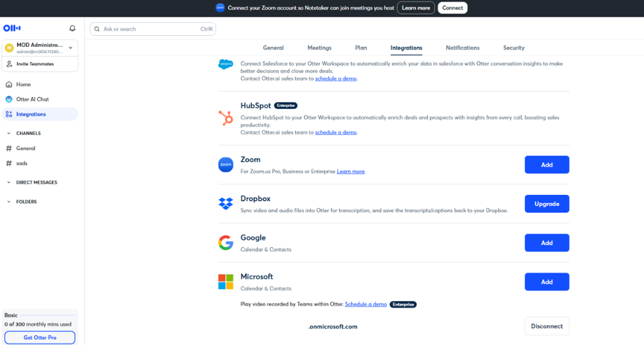Click the Dropbox logo icon

tap(226, 204)
